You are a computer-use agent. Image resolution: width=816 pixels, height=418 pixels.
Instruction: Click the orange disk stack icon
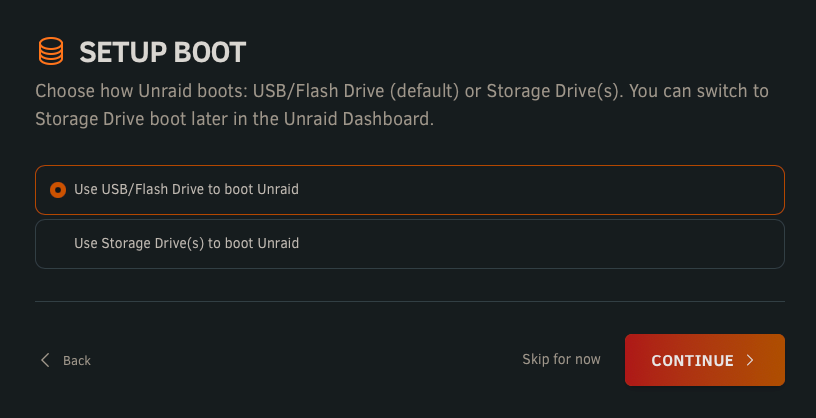(x=50, y=52)
